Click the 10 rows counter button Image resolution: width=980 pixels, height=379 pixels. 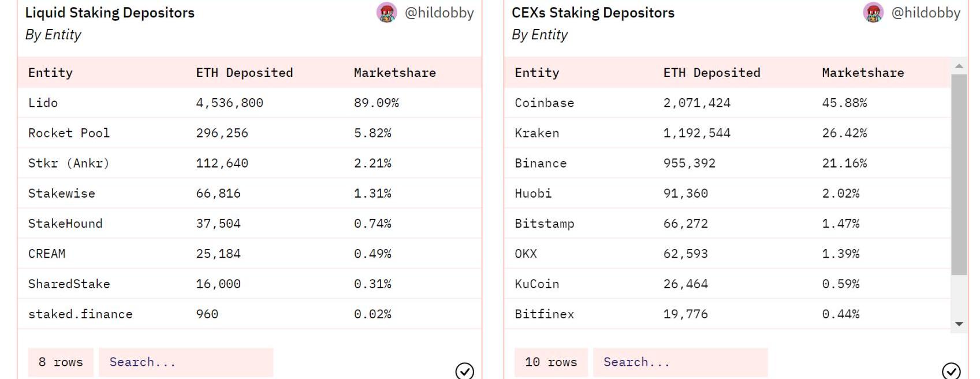pos(551,362)
